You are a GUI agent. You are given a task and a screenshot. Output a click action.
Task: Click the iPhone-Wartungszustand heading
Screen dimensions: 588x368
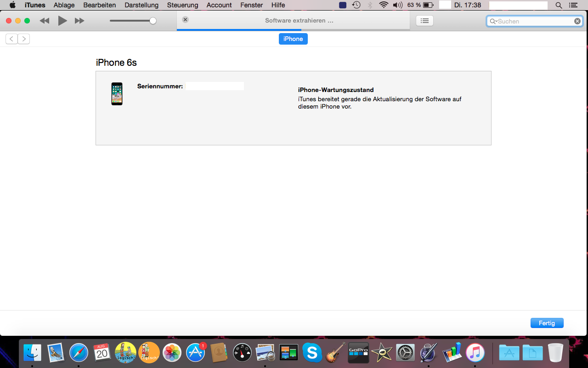[x=336, y=90]
